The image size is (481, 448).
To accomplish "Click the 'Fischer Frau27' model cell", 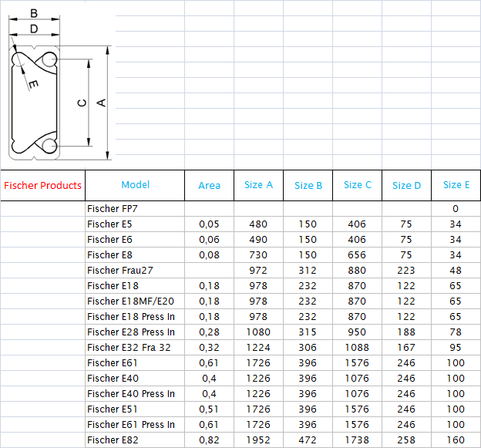I will coord(135,271).
